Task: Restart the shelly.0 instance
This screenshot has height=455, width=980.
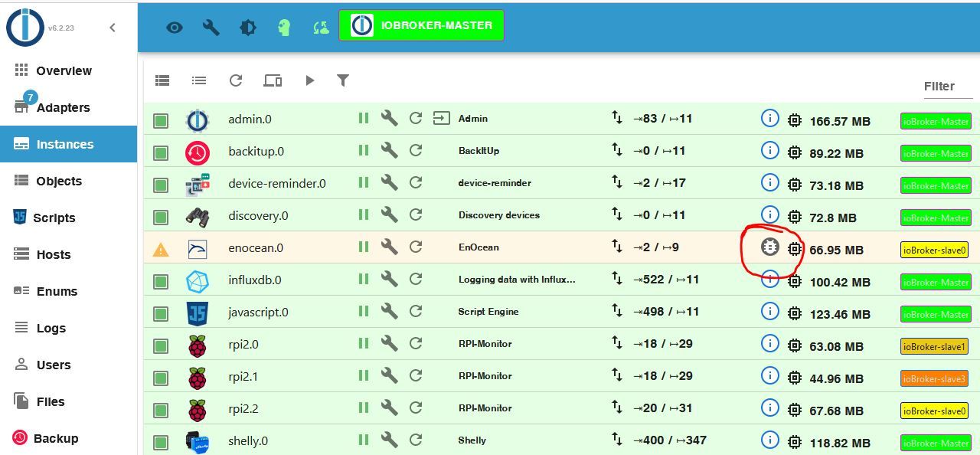Action: (416, 440)
